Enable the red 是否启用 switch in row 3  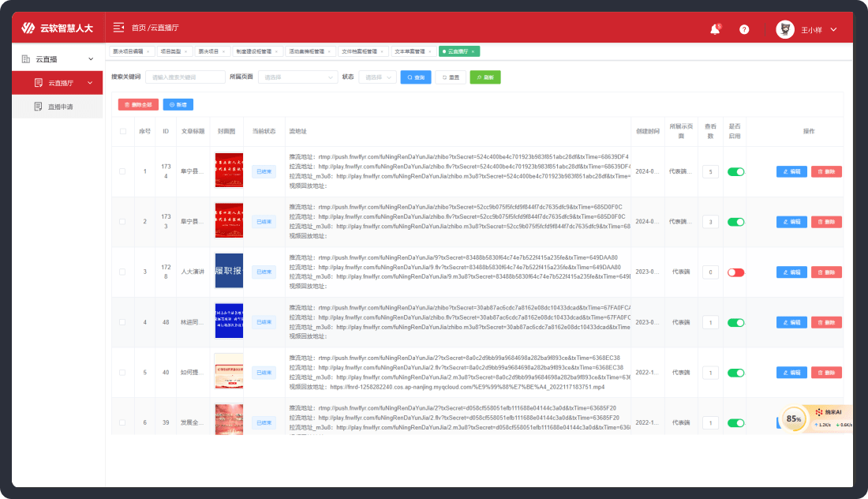735,272
